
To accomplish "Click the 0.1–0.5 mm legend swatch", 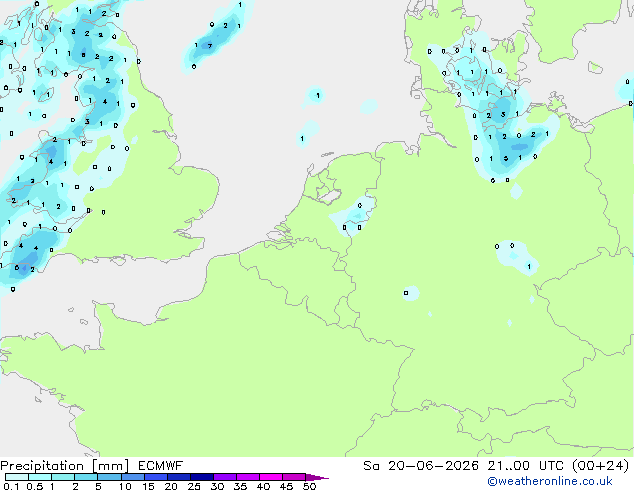I will [17, 477].
